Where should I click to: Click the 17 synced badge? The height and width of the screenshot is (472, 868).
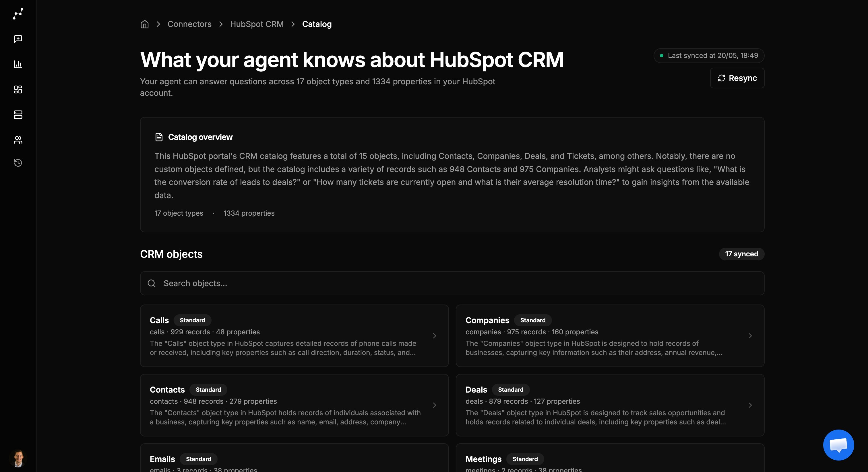(742, 254)
